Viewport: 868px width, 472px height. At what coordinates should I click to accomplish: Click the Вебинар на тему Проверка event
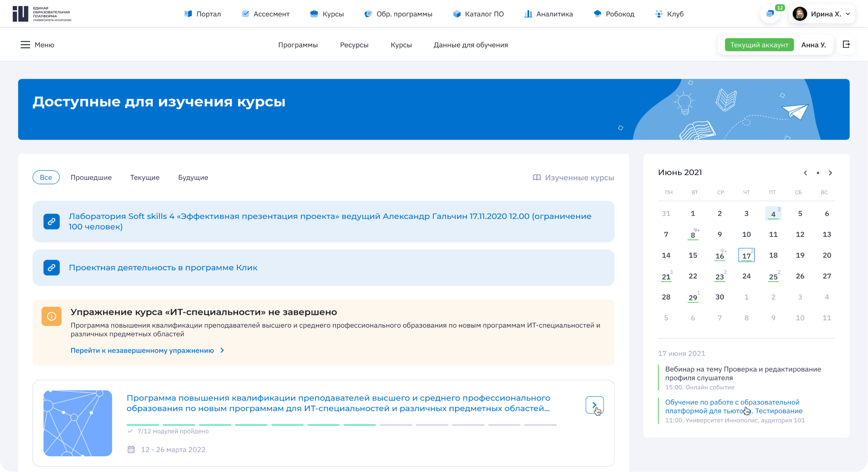click(743, 373)
